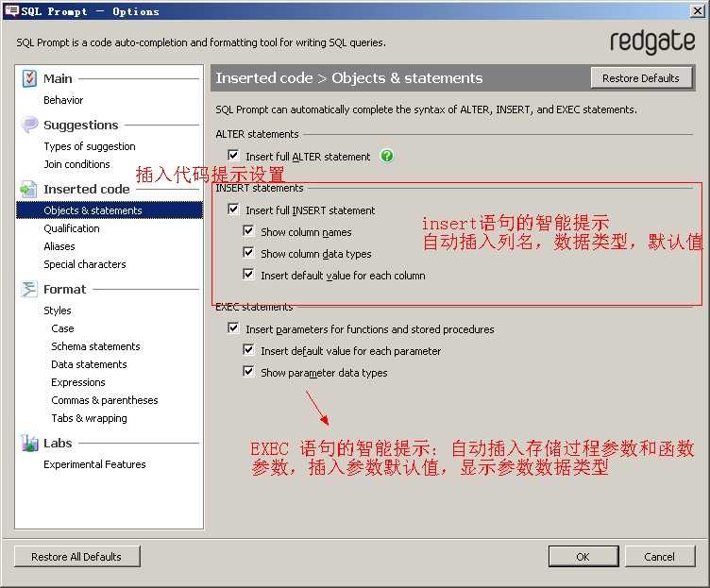The height and width of the screenshot is (588, 710).
Task: Click the redgate logo
Action: [x=652, y=42]
